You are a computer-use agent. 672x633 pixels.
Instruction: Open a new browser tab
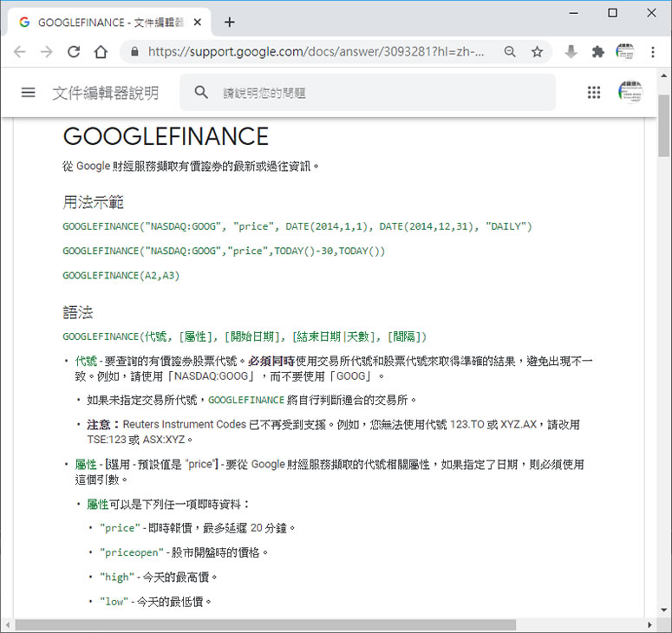pos(230,23)
